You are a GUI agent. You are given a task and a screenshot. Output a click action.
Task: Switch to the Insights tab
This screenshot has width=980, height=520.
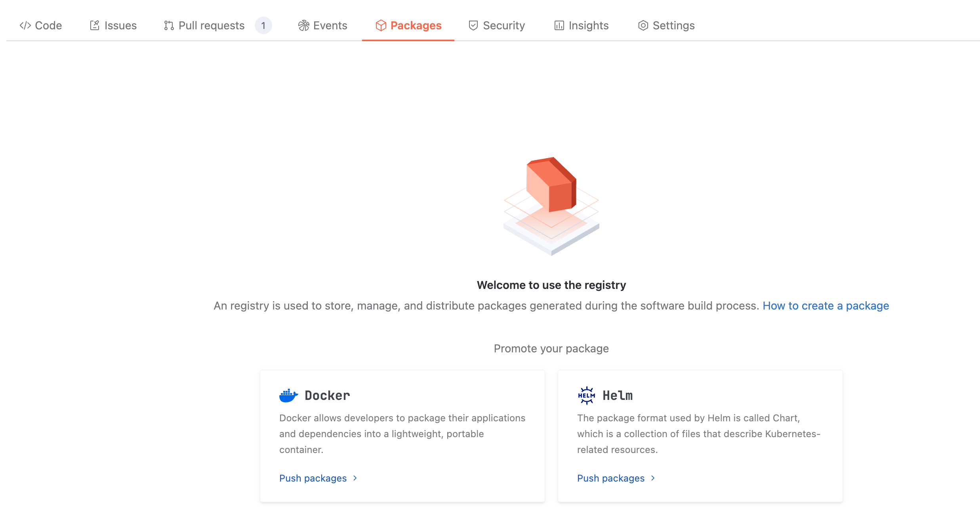pos(588,25)
